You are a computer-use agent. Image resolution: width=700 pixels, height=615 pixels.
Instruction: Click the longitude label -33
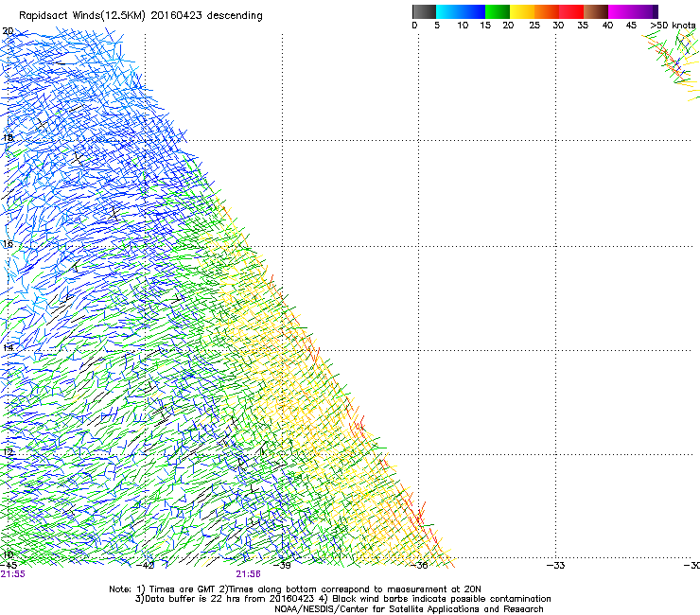point(556,566)
